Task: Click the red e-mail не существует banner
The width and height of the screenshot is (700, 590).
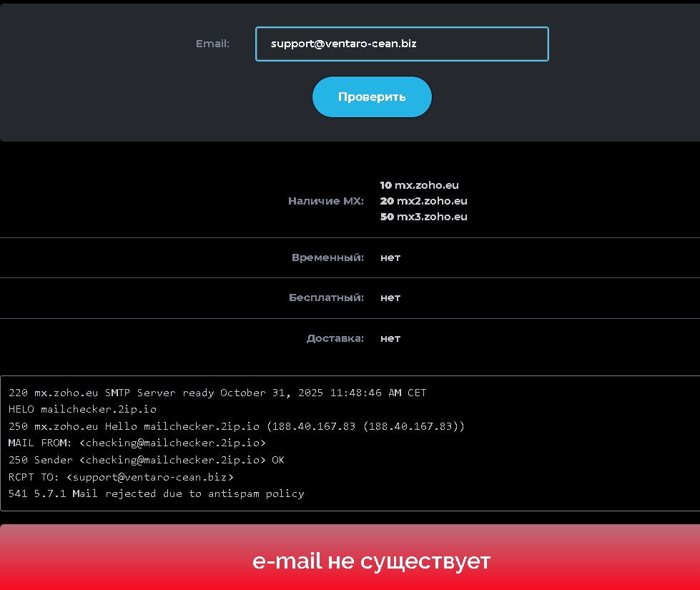Action: (x=371, y=561)
